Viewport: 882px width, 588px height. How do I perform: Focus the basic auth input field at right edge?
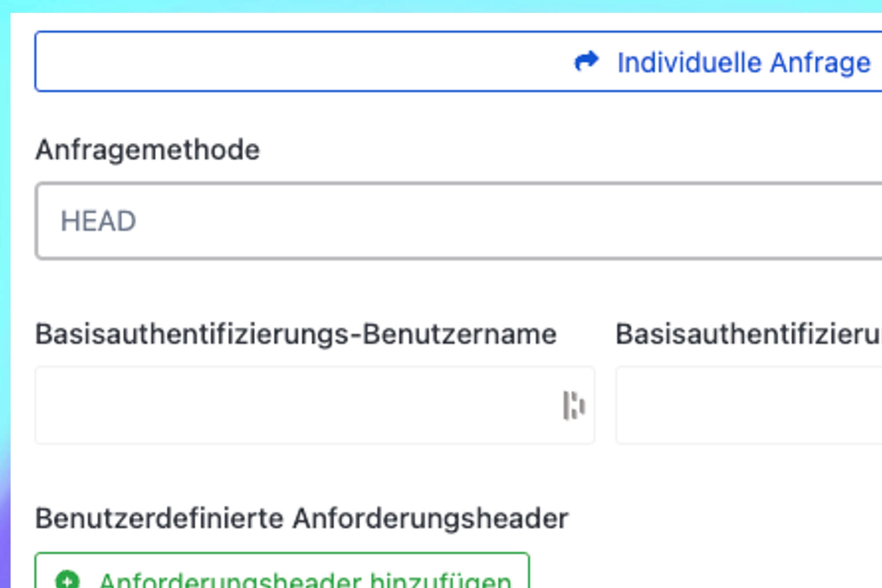[750, 405]
